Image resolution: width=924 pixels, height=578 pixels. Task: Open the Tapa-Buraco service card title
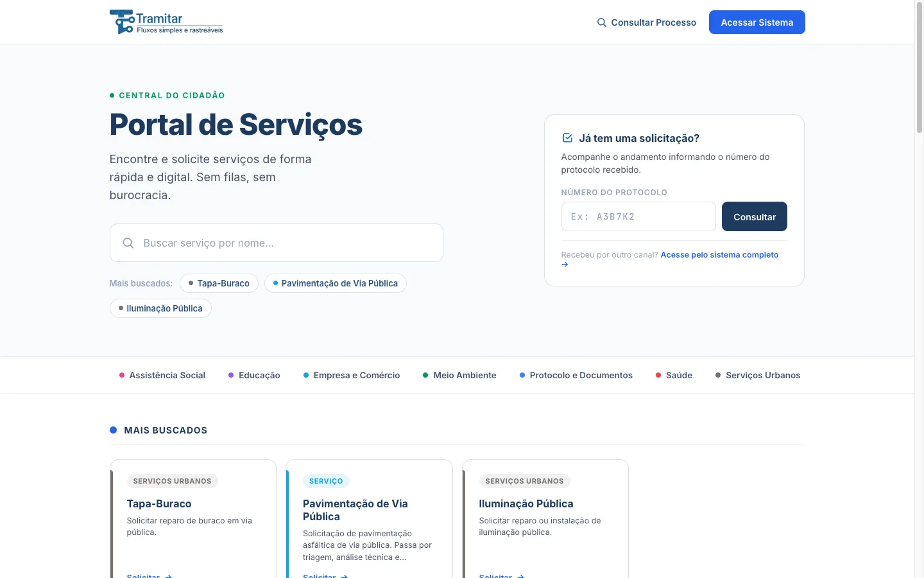[159, 504]
